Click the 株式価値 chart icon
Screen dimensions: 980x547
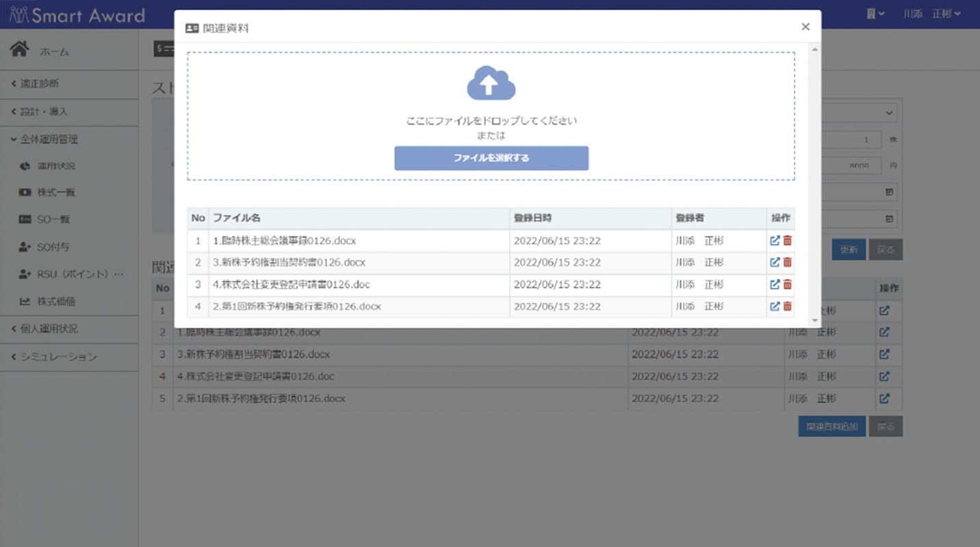click(25, 301)
